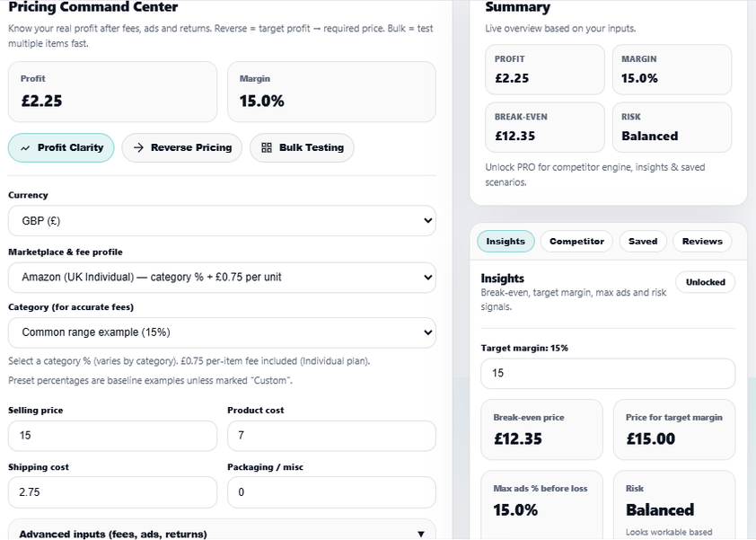Open the Marketplace fee profile dropdown
The height and width of the screenshot is (540, 756).
(x=220, y=278)
